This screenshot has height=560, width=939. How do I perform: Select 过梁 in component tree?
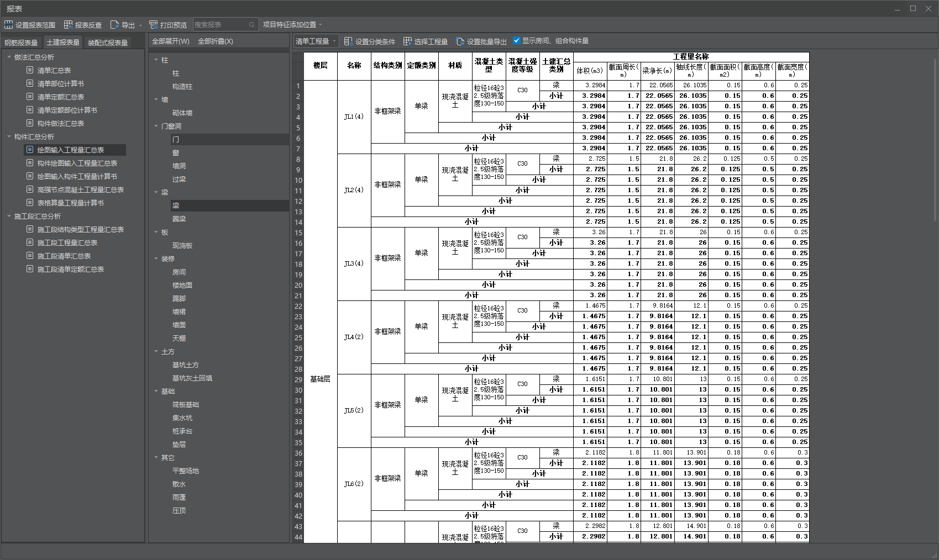pyautogui.click(x=179, y=179)
